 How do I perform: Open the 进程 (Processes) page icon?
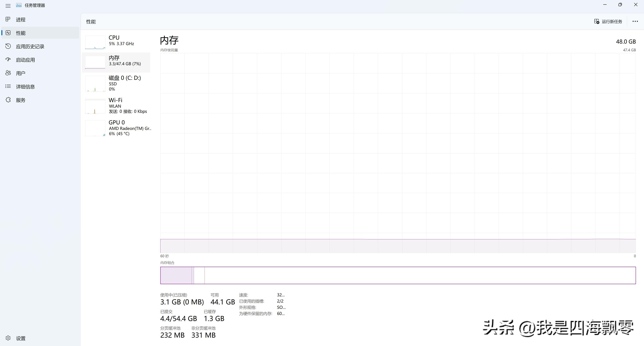pos(8,19)
